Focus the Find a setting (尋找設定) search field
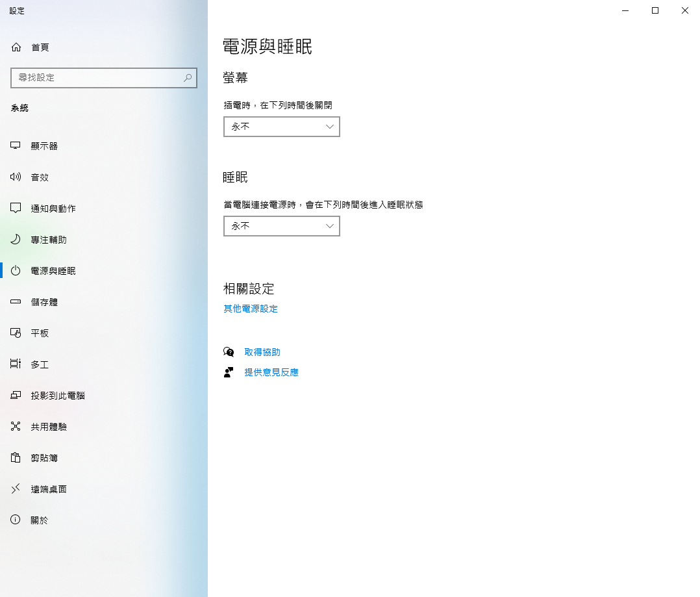700x597 pixels. point(96,77)
